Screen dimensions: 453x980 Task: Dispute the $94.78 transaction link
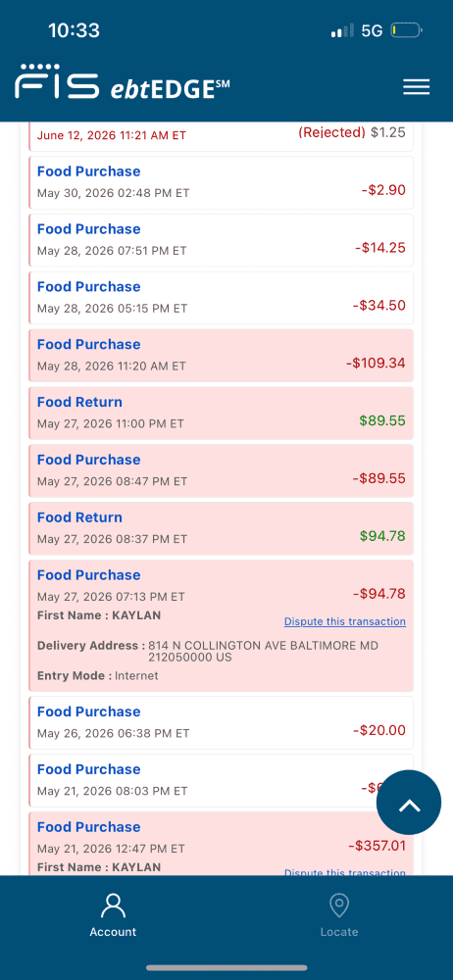click(x=345, y=621)
